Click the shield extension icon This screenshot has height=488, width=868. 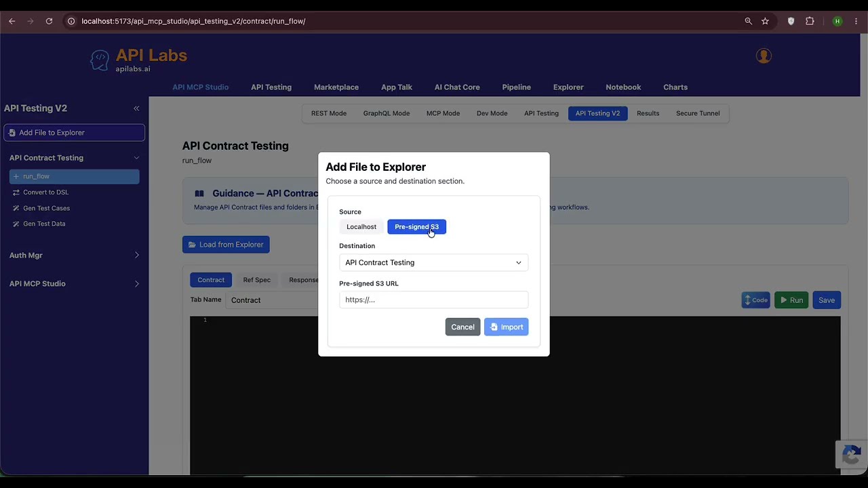[791, 21]
